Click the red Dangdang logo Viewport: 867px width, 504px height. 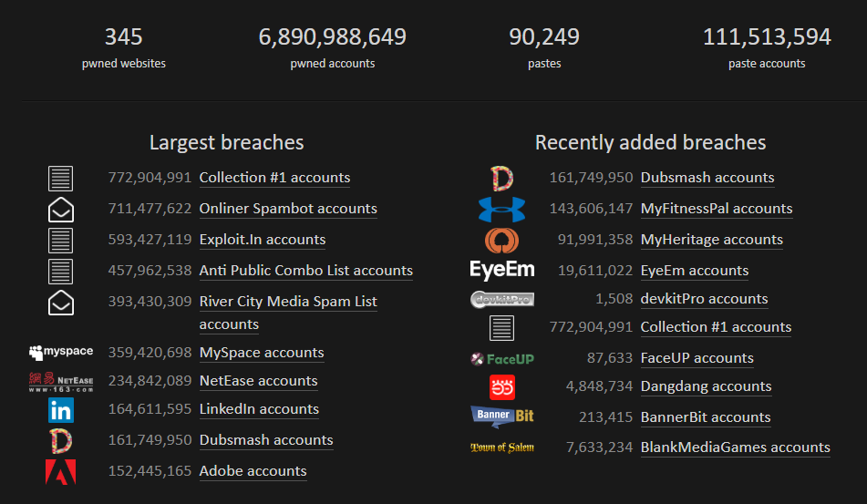tap(502, 387)
